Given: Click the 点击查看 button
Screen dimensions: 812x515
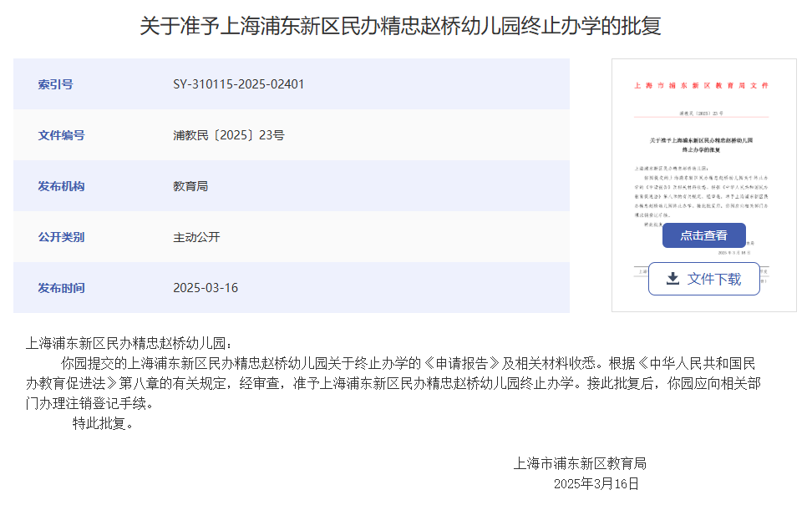Looking at the screenshot, I should click(x=703, y=235).
